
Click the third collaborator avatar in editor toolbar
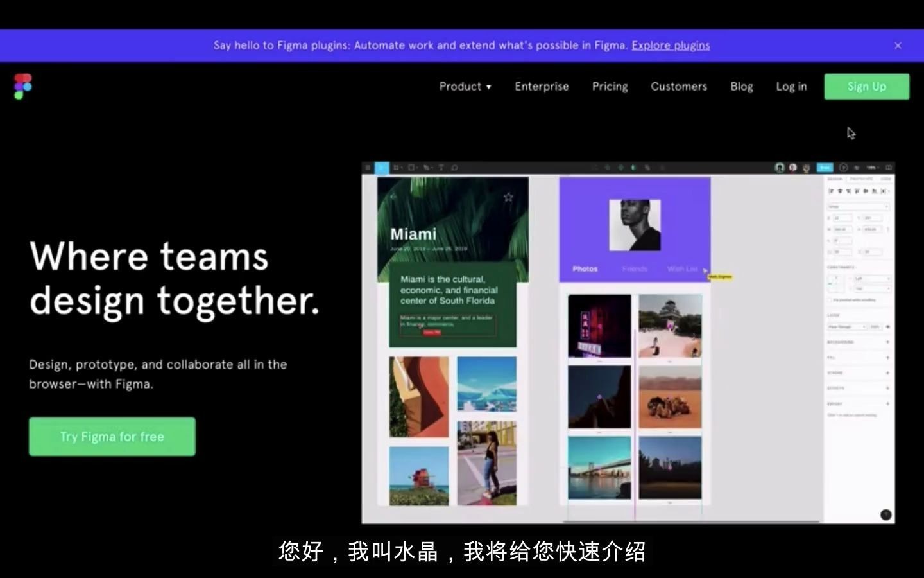point(806,168)
